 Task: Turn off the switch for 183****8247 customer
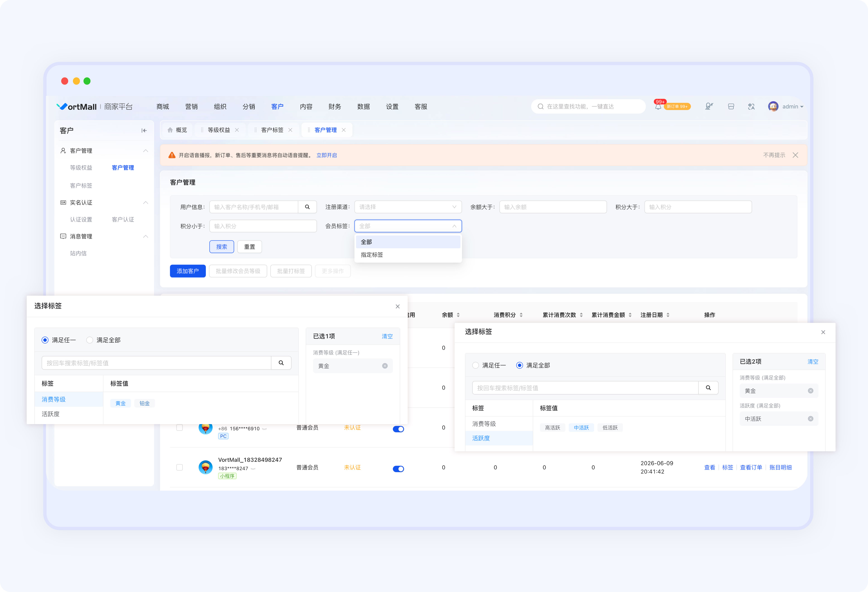[398, 469]
